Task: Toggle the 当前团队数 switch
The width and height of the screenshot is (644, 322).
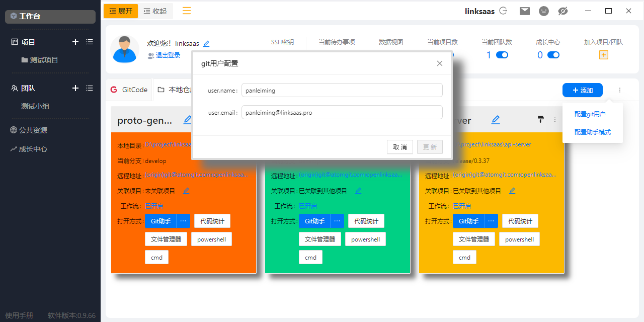Action: (502, 55)
